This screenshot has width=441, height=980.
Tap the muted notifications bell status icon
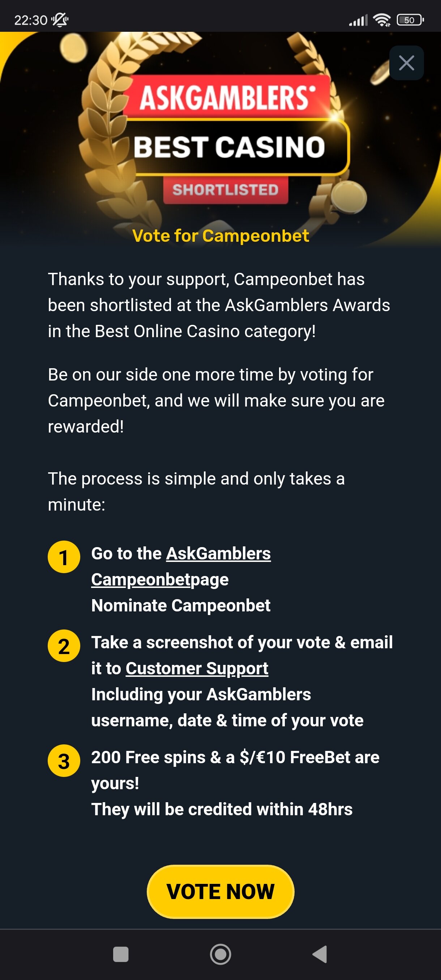(60, 20)
